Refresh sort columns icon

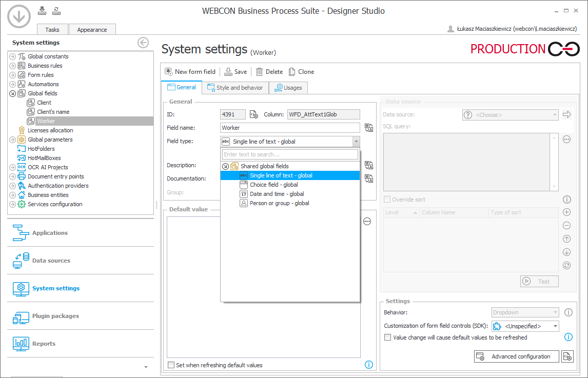click(567, 266)
